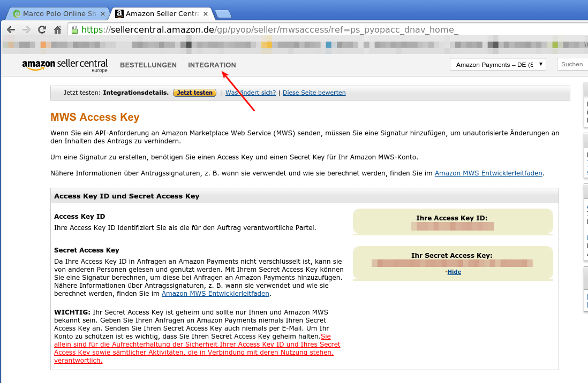The height and width of the screenshot is (383, 588).
Task: Open the INTEGRATION menu
Action: (x=212, y=65)
